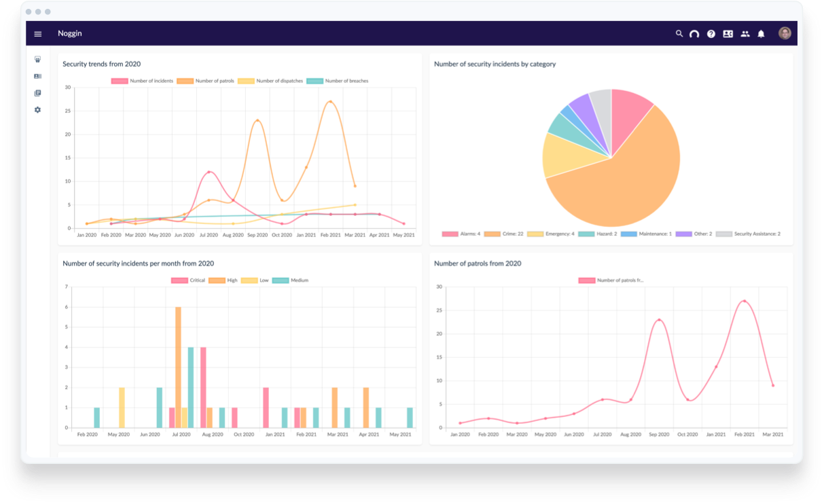Select the top dashboard sidebar icon

[37, 59]
